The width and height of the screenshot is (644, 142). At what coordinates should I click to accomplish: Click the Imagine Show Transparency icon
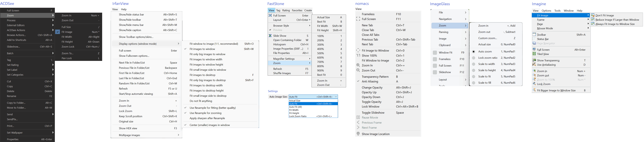tap(534, 60)
